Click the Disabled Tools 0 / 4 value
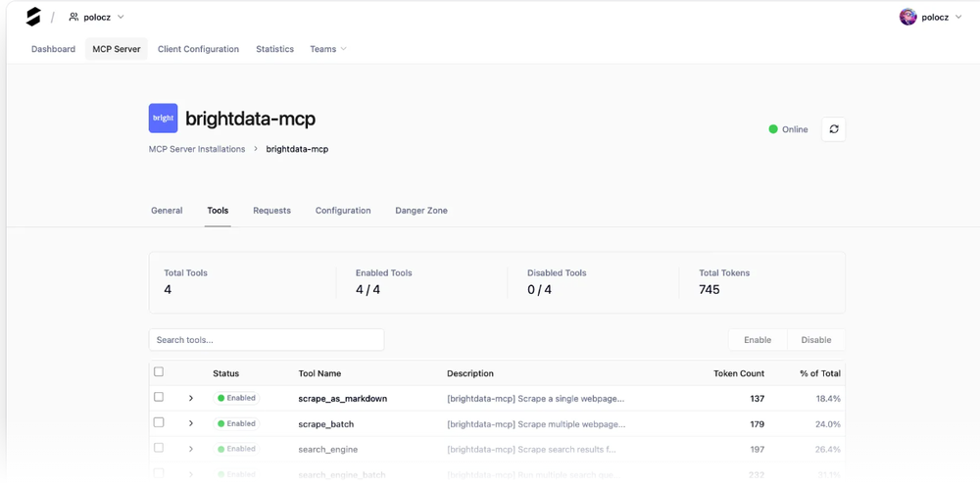Viewport: 980px width, 488px height. (539, 290)
